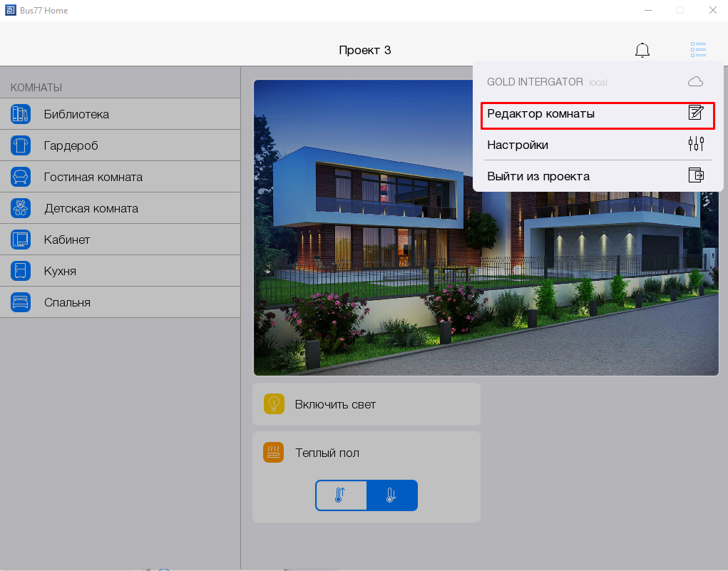Screen dimensions: 728x571
Task: Click the Гардероб shirt icon
Action: pyautogui.click(x=21, y=145)
